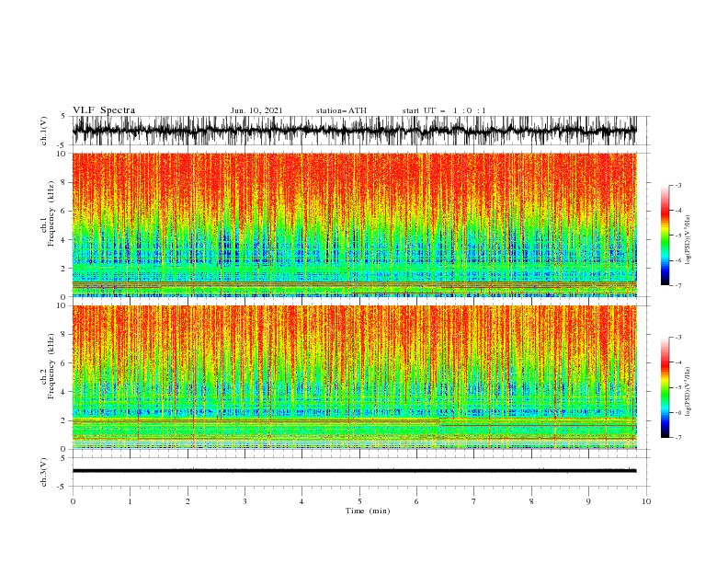
Task: Click the "-3" label on ch.1 color bar
Action: coord(678,185)
